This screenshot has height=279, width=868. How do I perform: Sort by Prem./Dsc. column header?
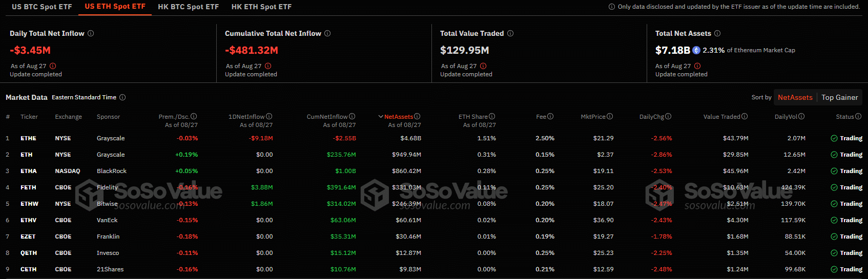point(174,117)
